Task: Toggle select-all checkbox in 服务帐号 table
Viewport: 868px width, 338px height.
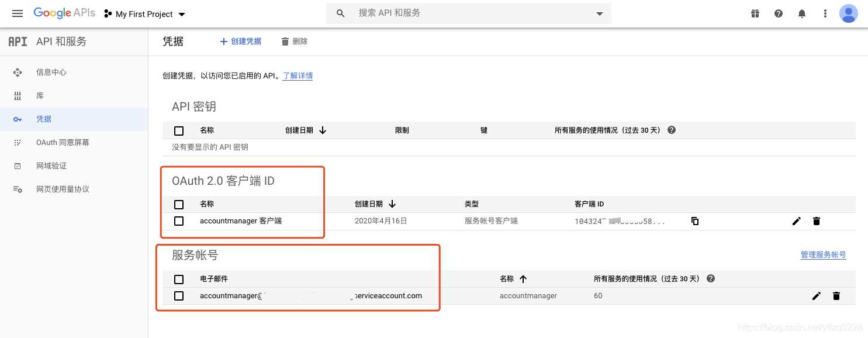Action: pyautogui.click(x=179, y=280)
